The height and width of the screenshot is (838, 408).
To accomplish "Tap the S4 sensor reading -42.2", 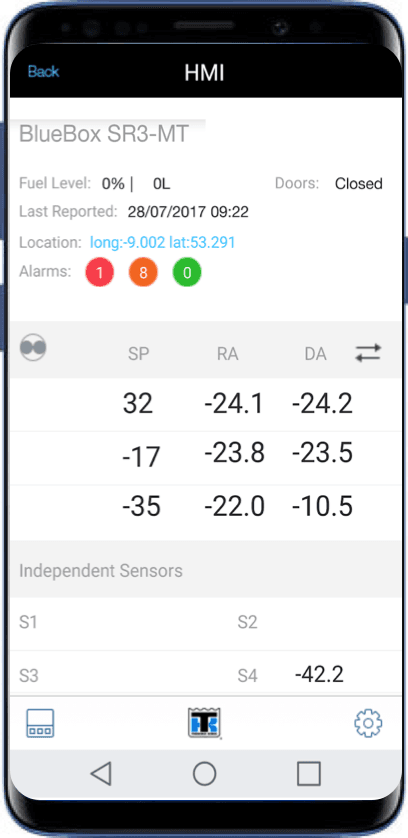I will click(x=319, y=675).
